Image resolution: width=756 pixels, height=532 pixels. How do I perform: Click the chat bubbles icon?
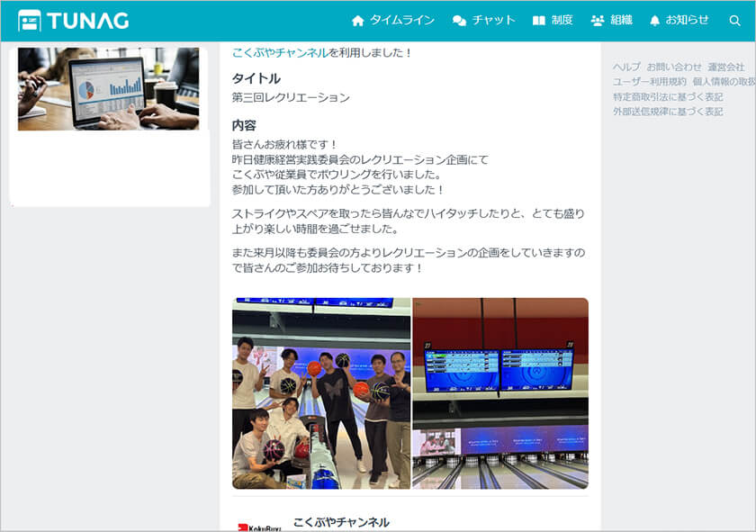459,21
